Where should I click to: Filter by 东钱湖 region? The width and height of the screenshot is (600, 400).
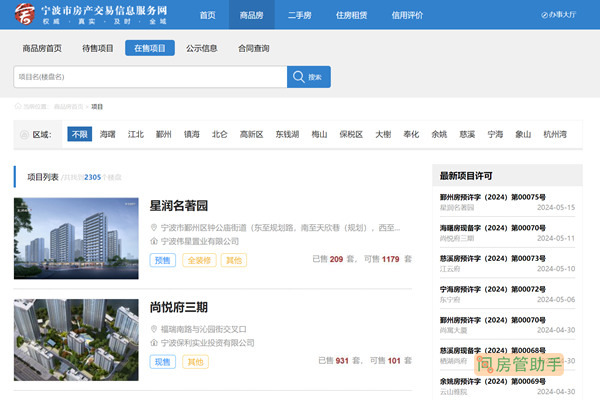coord(287,134)
